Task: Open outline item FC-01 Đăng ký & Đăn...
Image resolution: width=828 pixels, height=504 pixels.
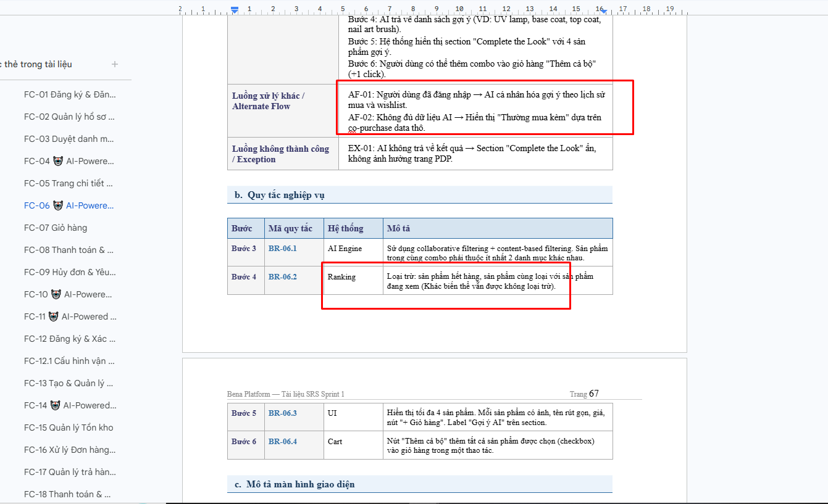Action: coord(70,94)
